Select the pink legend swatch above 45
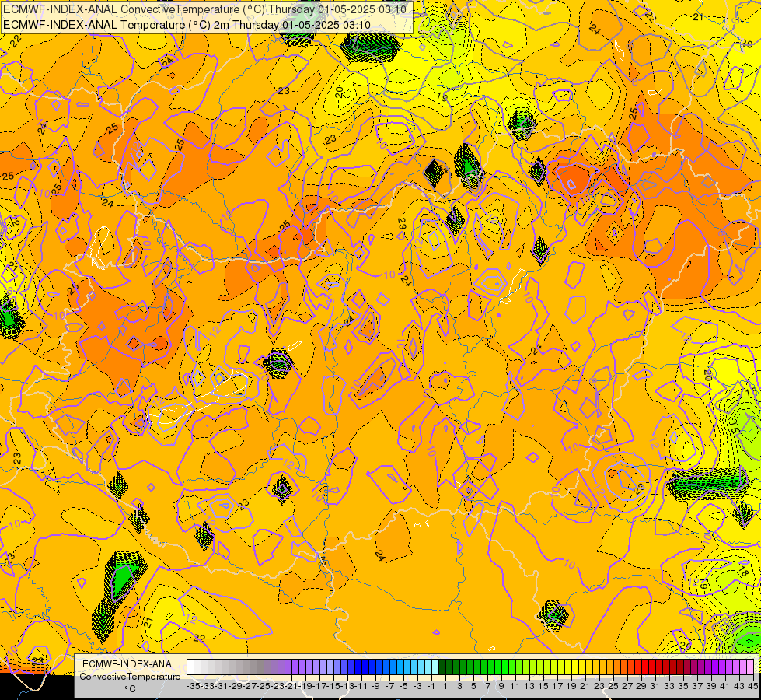Screen dimensions: 761x700 (x=750, y=667)
